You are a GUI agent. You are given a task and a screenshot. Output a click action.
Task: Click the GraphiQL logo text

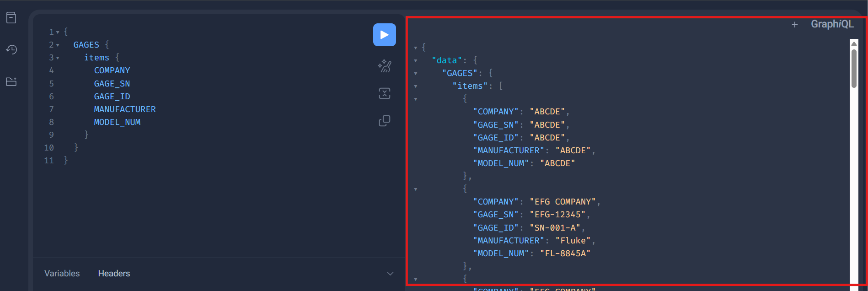tap(832, 24)
